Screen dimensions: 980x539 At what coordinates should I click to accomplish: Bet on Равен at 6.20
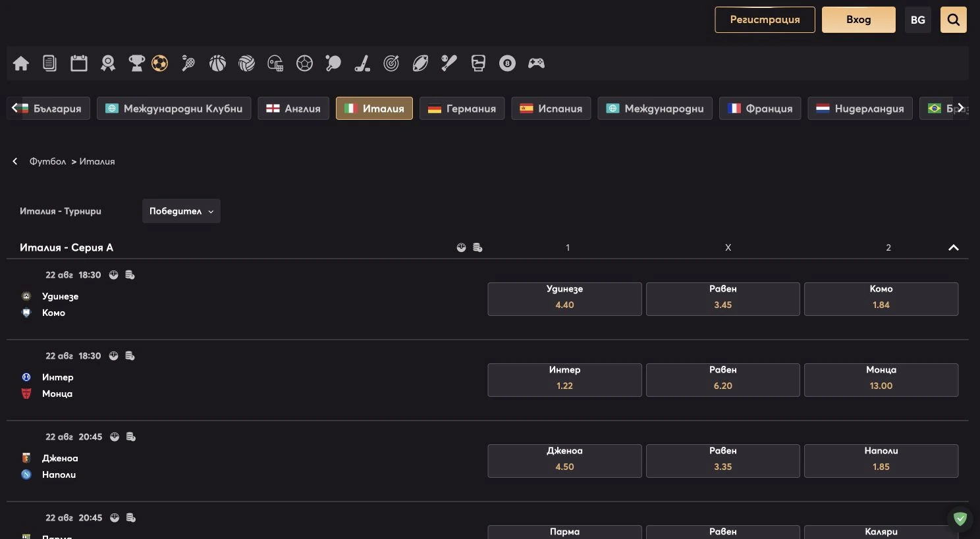[723, 380]
